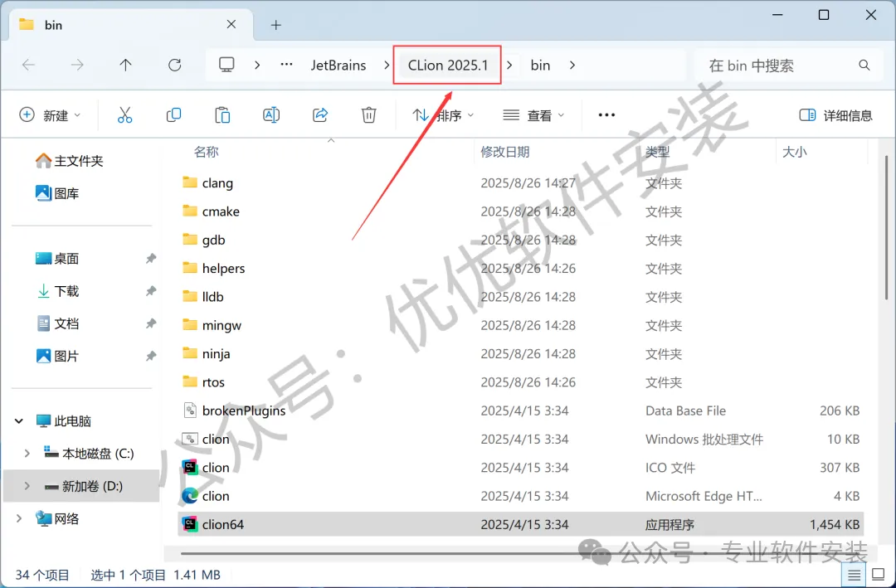Click the CLion 2025.1 breadcrumb
896x588 pixels.
448,66
